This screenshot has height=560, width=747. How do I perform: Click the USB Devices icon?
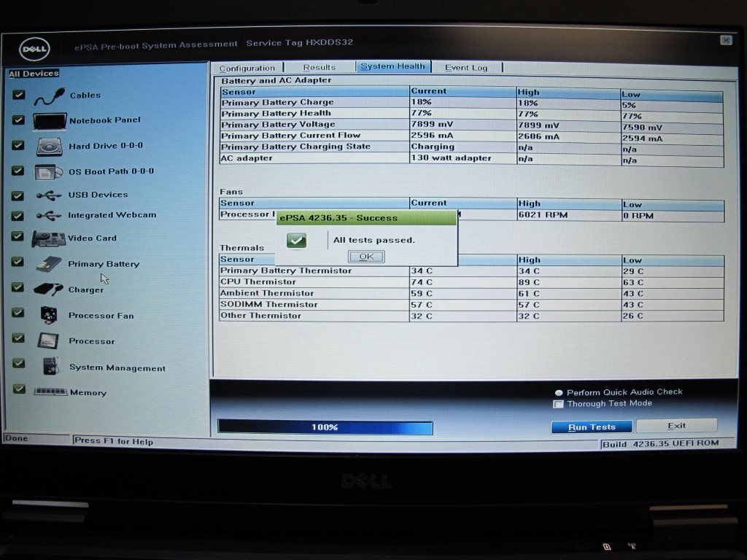pos(49,195)
